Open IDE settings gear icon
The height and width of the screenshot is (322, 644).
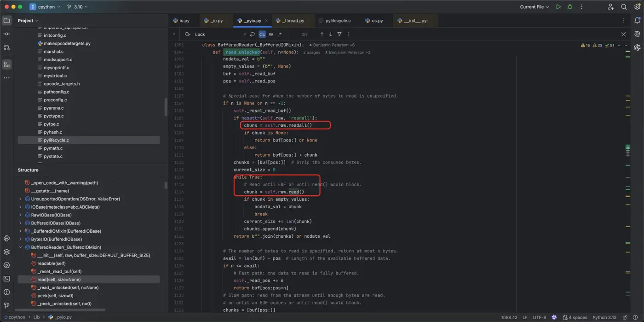pos(637,7)
